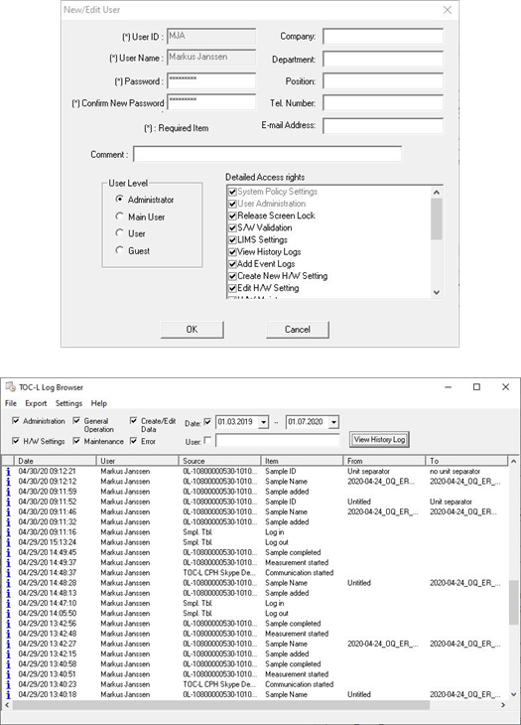Click the E-mail Address input field
Screen dimensions: 521x725
tap(383, 125)
